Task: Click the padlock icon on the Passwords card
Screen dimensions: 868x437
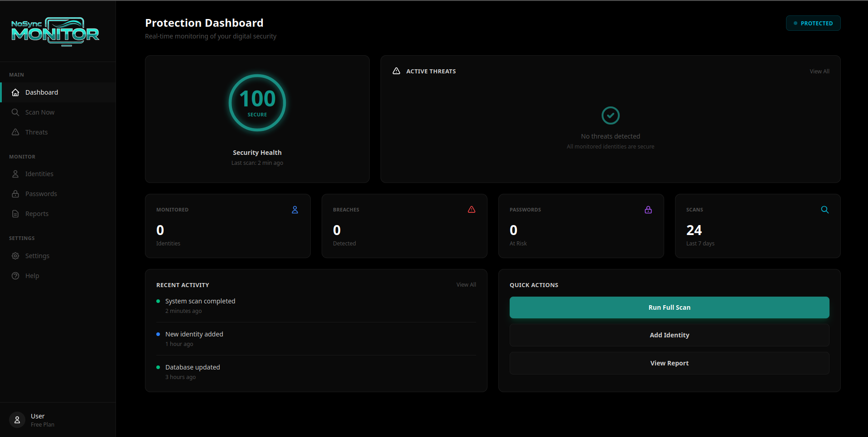Action: pyautogui.click(x=648, y=210)
